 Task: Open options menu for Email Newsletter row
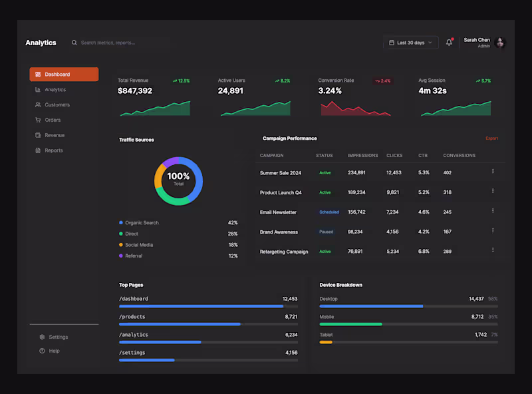(493, 211)
